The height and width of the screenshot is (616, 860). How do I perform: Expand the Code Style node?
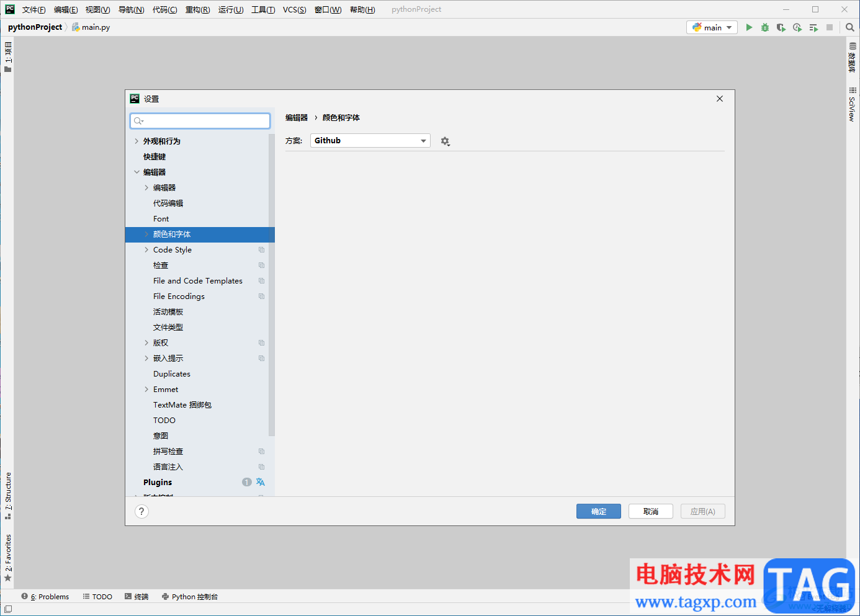pos(146,250)
